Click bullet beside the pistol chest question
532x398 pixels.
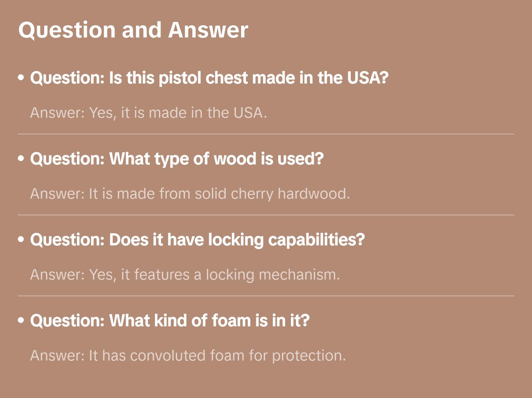(x=21, y=78)
